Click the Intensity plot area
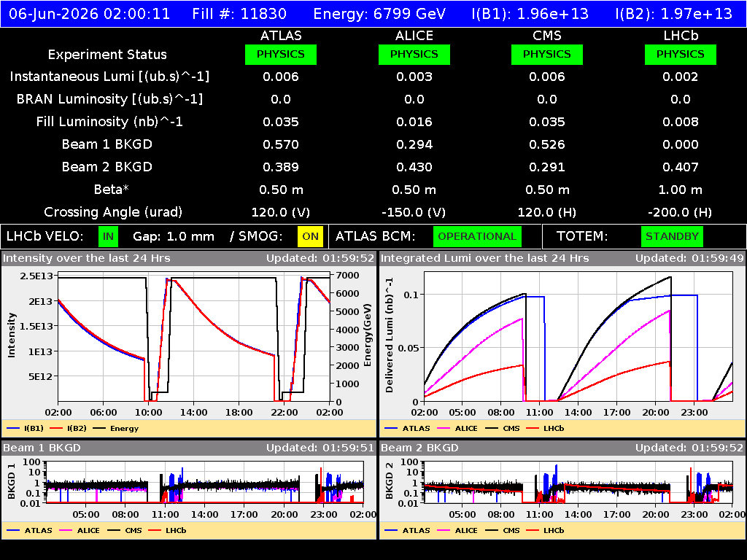Viewport: 747px width, 560px height. pos(194,337)
